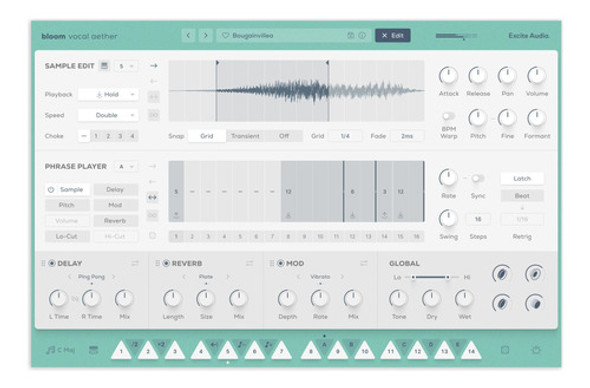Select the Sample lane in Phrase Player

pyautogui.click(x=67, y=189)
